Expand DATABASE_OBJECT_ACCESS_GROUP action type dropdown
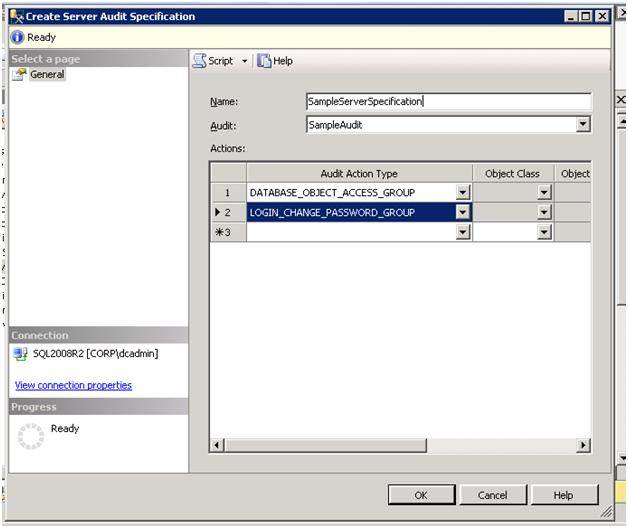The height and width of the screenshot is (528, 628). (x=463, y=193)
